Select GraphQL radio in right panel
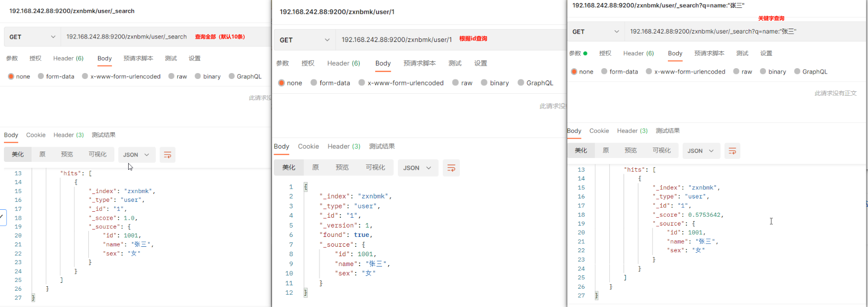The image size is (868, 307). [797, 72]
